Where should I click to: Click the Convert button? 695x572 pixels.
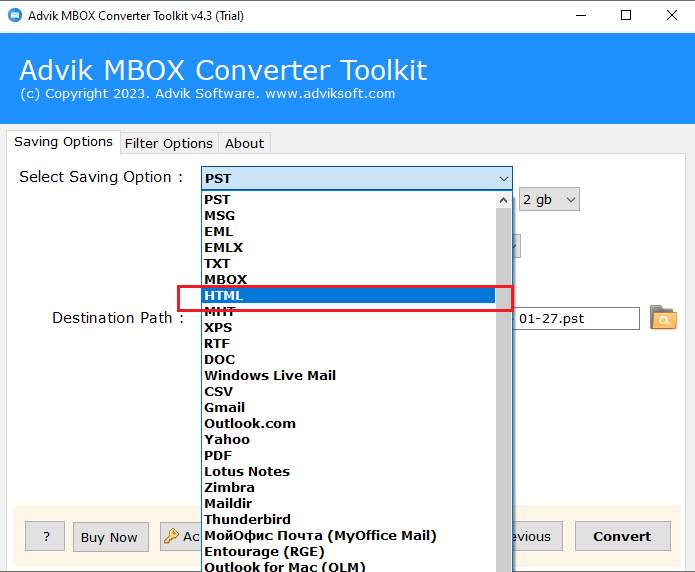pyautogui.click(x=622, y=536)
